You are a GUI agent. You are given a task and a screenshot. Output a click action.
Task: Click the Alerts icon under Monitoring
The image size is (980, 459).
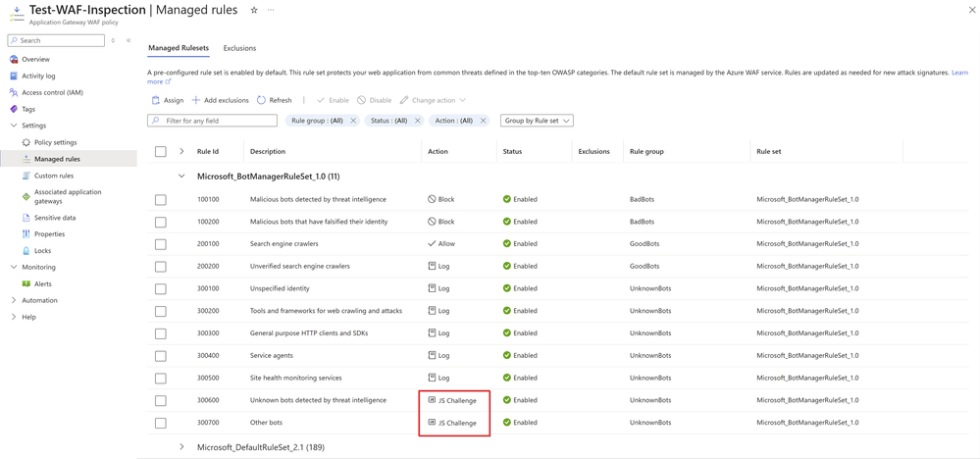tap(26, 283)
